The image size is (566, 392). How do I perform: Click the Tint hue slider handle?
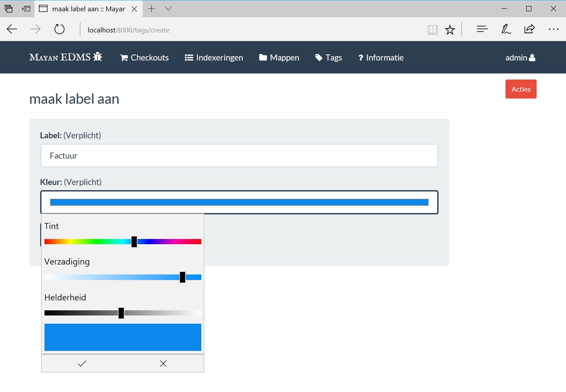pos(134,242)
